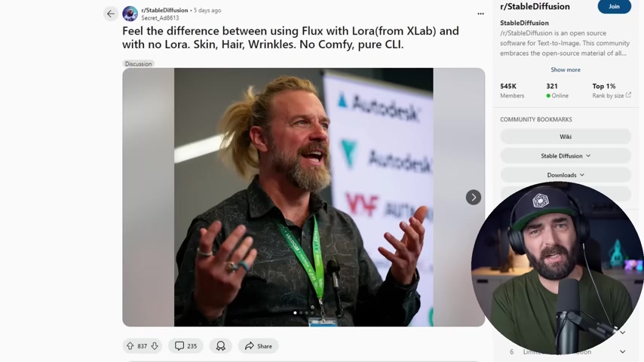This screenshot has width=644, height=362.
Task: Open the bearded man post image
Action: (303, 198)
